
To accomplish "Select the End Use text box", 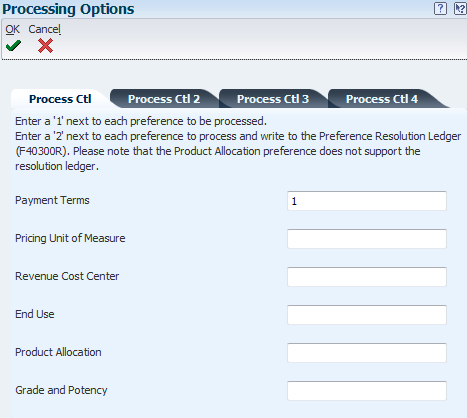I will (367, 315).
